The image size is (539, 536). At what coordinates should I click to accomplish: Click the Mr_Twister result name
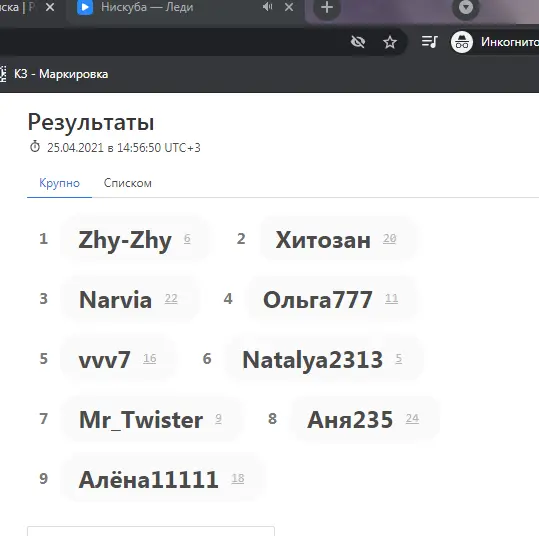click(141, 420)
